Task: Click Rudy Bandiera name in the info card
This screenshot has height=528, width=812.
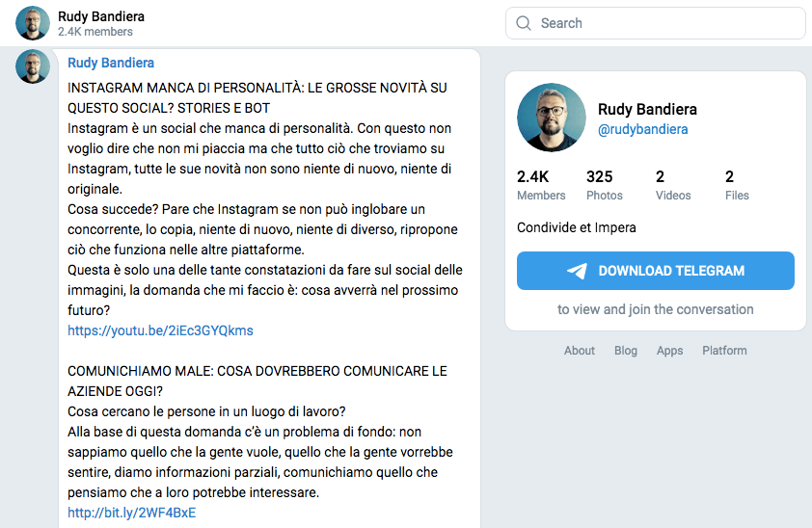Action: [647, 109]
